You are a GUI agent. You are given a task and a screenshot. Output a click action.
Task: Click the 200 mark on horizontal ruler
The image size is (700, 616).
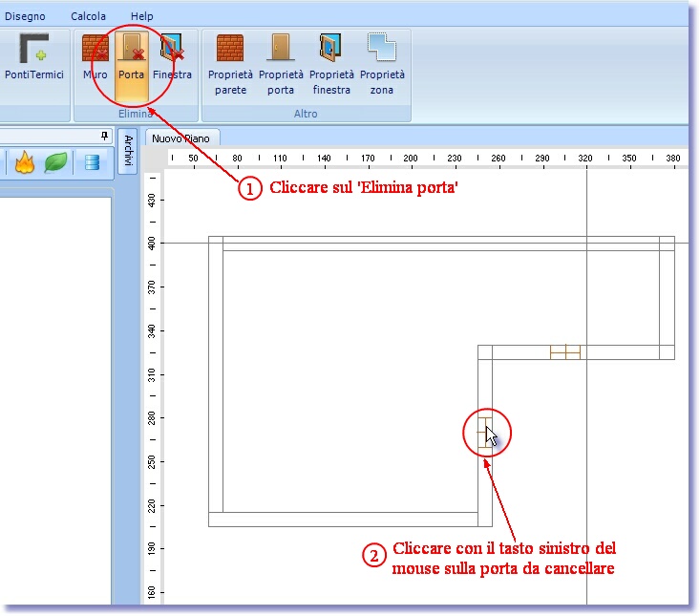pos(411,158)
